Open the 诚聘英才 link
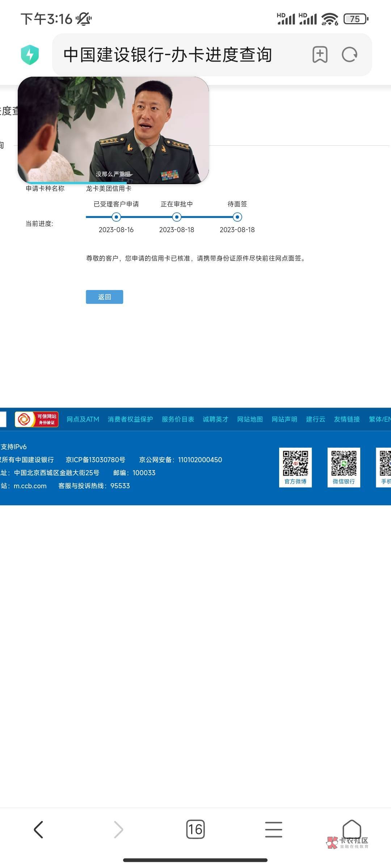 coord(215,419)
